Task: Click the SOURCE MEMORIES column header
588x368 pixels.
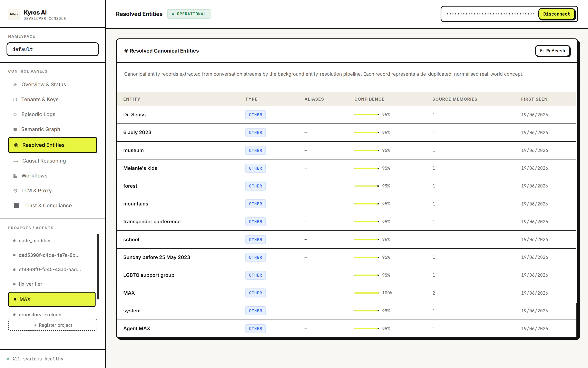Action: click(x=455, y=99)
